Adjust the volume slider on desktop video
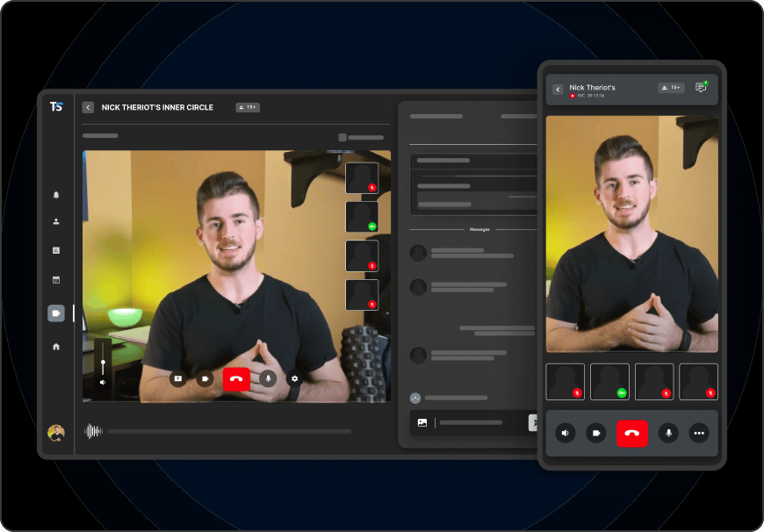 103,362
